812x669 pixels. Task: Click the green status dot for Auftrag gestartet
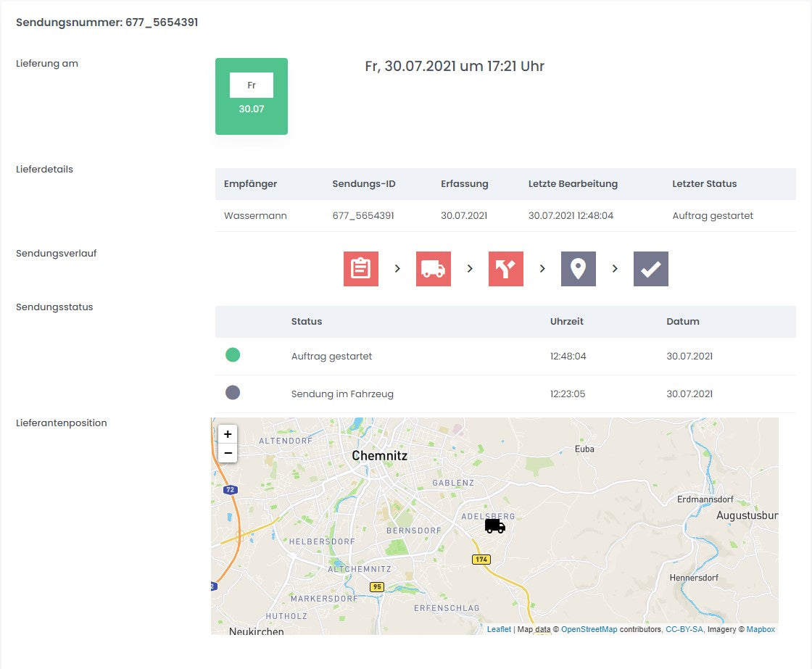click(x=233, y=355)
